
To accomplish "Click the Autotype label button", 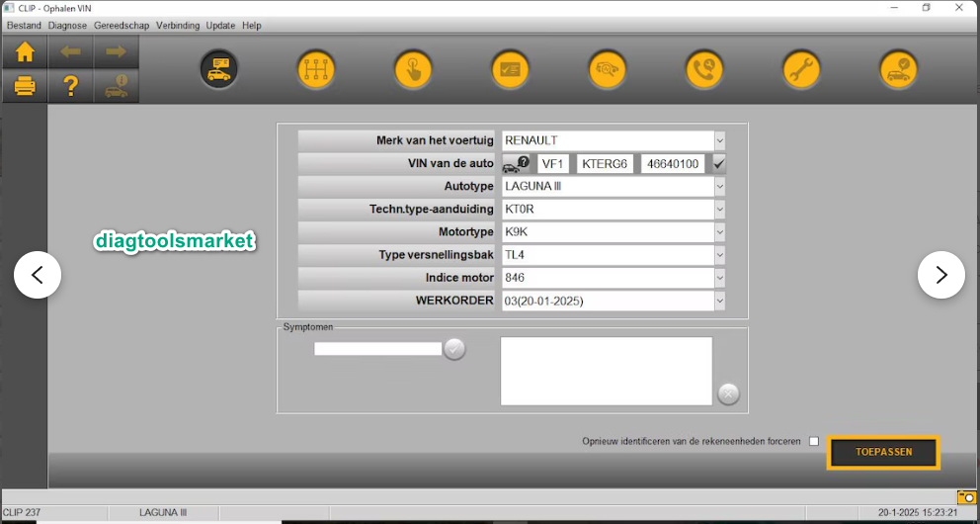I will [397, 186].
